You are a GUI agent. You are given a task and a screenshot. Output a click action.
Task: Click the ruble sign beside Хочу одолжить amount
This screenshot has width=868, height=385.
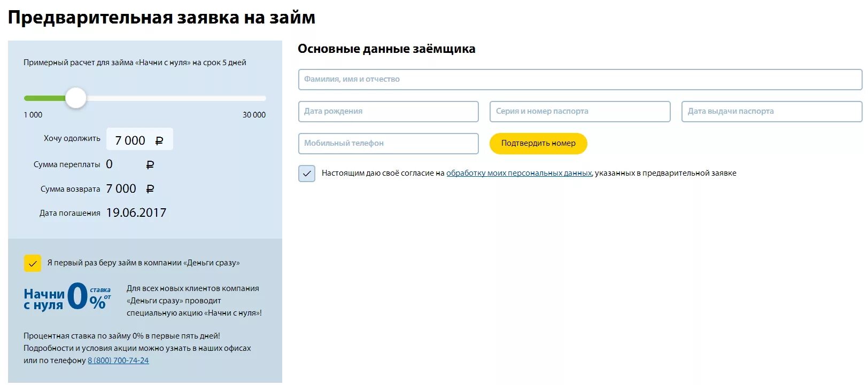click(159, 141)
